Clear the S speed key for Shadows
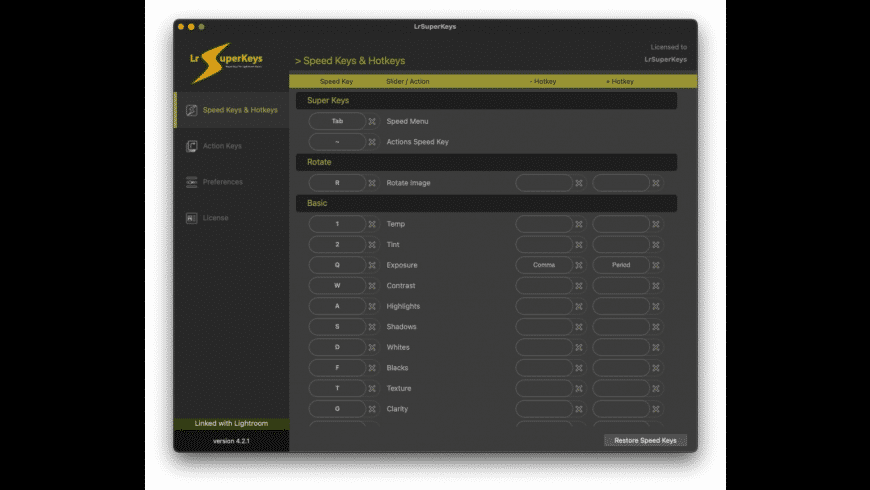The image size is (870, 490). (x=372, y=327)
